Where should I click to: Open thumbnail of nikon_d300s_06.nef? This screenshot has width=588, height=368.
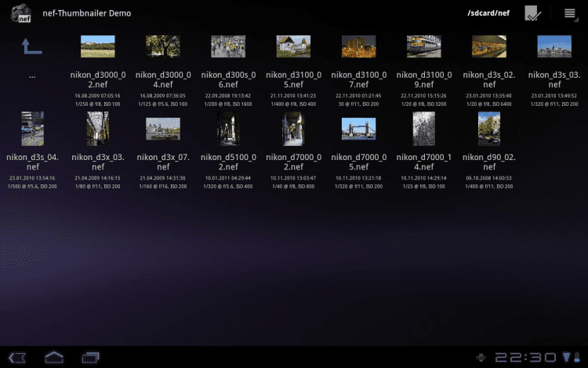(228, 46)
